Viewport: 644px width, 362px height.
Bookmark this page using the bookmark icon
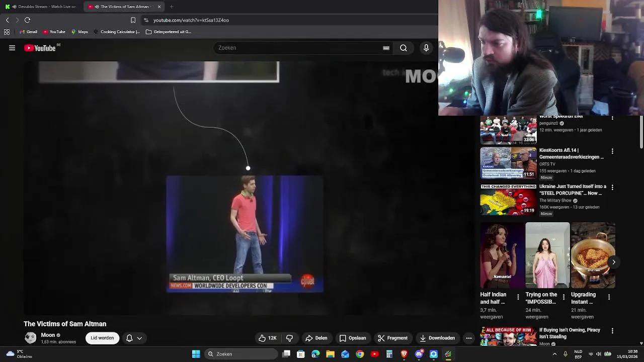tap(133, 20)
